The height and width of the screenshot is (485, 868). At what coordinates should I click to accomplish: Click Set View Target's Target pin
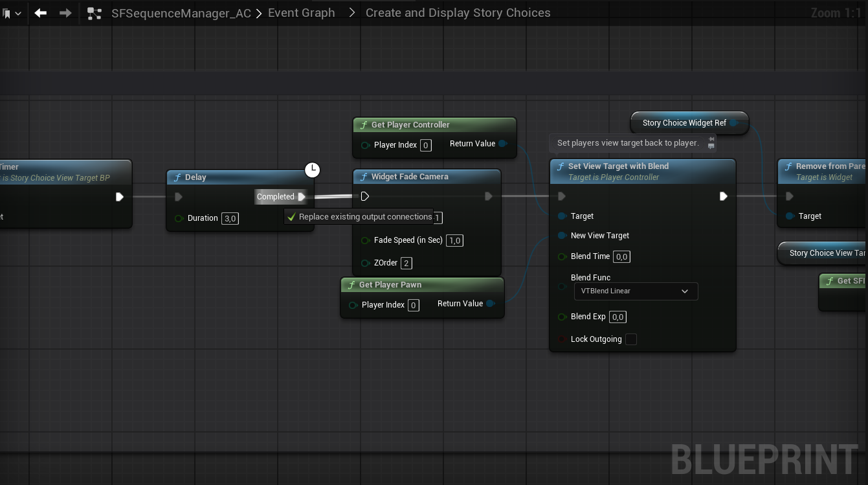pos(562,216)
